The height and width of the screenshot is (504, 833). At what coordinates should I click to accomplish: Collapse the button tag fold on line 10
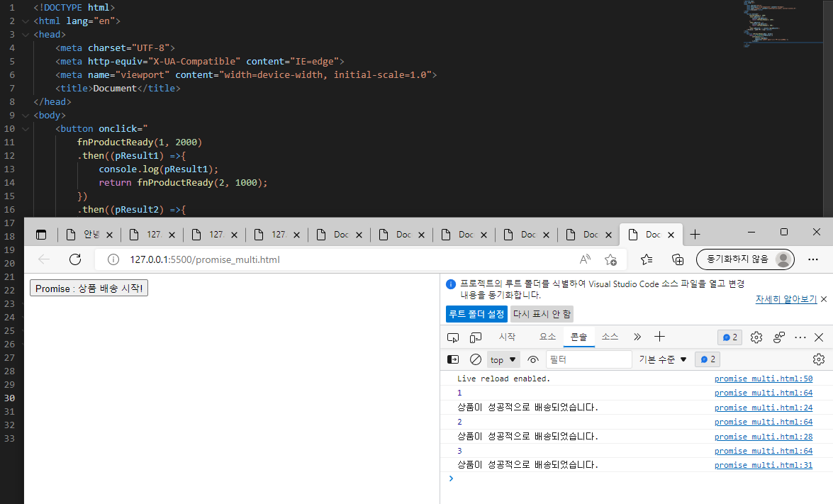point(25,129)
